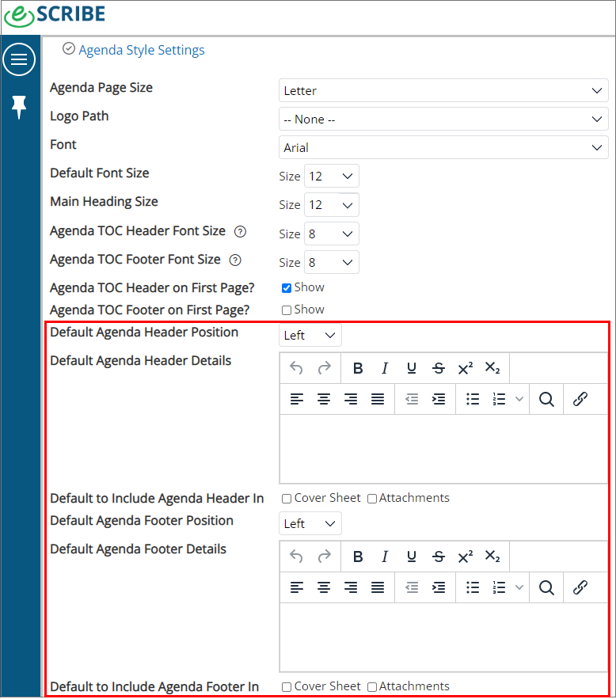Click the checkmark icon beside Agenda Style Settings

69,48
